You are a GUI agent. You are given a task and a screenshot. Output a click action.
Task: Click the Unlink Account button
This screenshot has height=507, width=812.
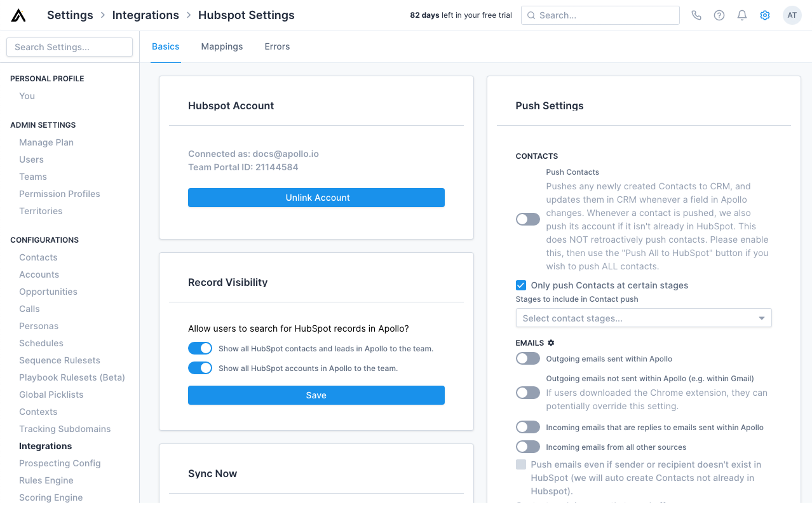[x=316, y=198]
